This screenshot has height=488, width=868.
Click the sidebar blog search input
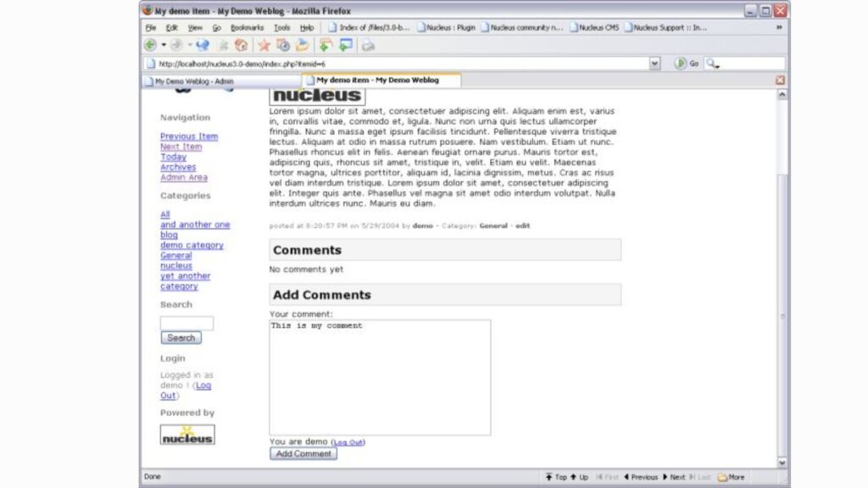pyautogui.click(x=186, y=323)
